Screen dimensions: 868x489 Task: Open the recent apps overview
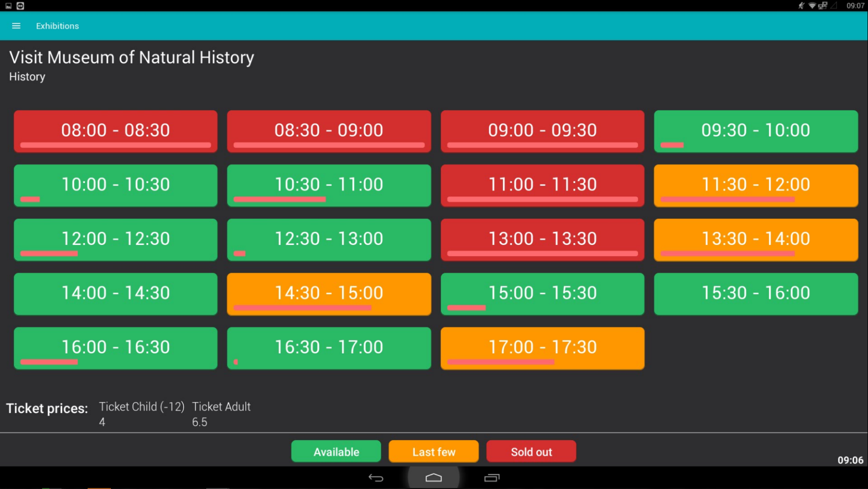click(491, 478)
